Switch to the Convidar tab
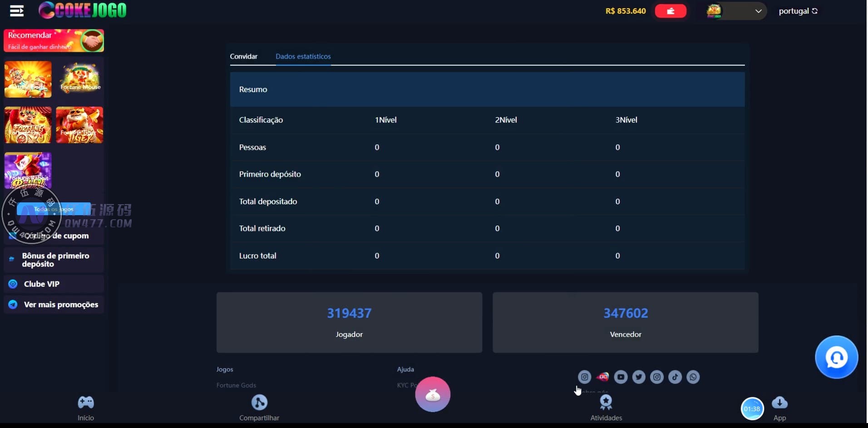868x428 pixels. click(x=243, y=56)
